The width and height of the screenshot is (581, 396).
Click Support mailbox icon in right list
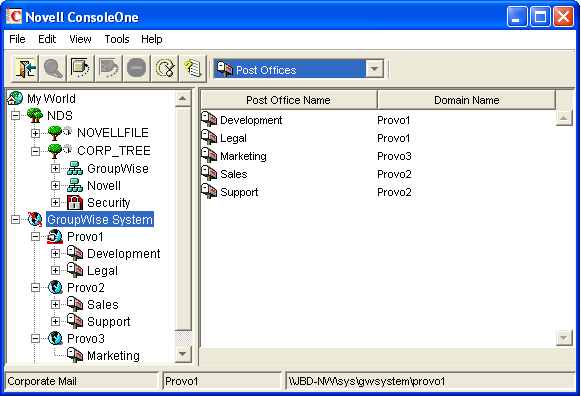pos(209,192)
